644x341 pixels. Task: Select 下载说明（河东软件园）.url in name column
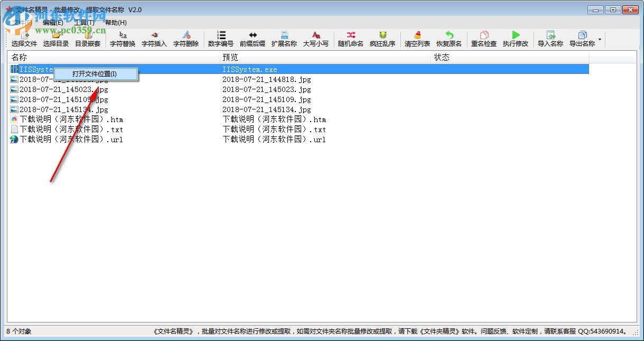(x=71, y=140)
